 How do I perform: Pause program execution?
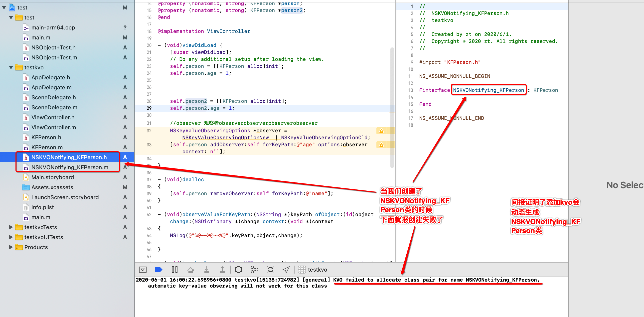(174, 270)
